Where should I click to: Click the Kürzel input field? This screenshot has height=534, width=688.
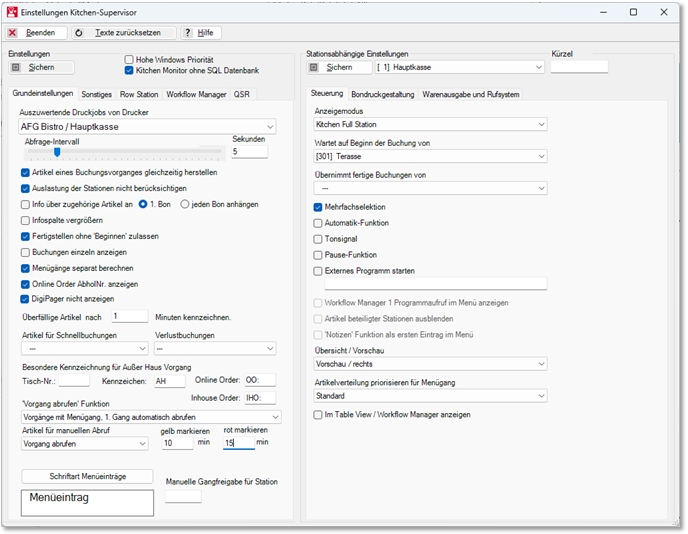pyautogui.click(x=579, y=67)
